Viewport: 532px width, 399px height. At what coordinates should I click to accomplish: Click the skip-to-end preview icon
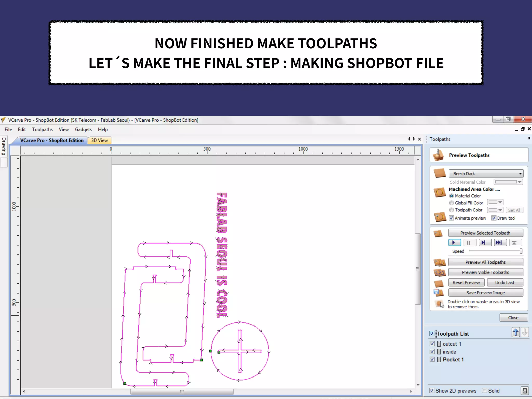(500, 243)
